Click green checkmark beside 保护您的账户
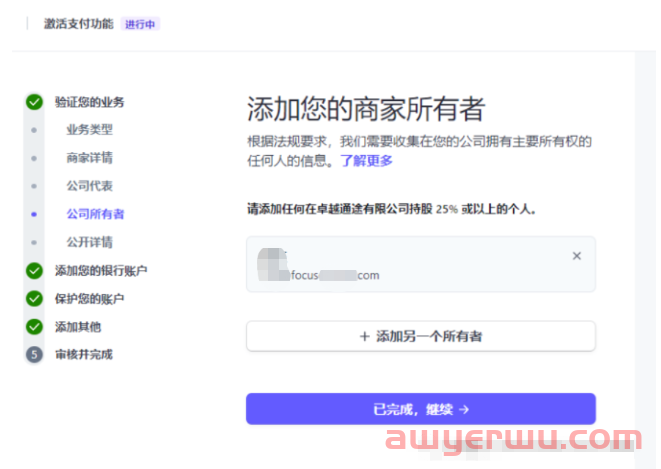This screenshot has height=469, width=661. (x=35, y=299)
